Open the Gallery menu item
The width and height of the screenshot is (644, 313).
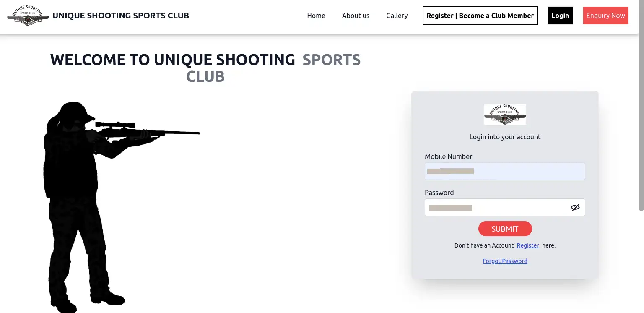tap(397, 16)
